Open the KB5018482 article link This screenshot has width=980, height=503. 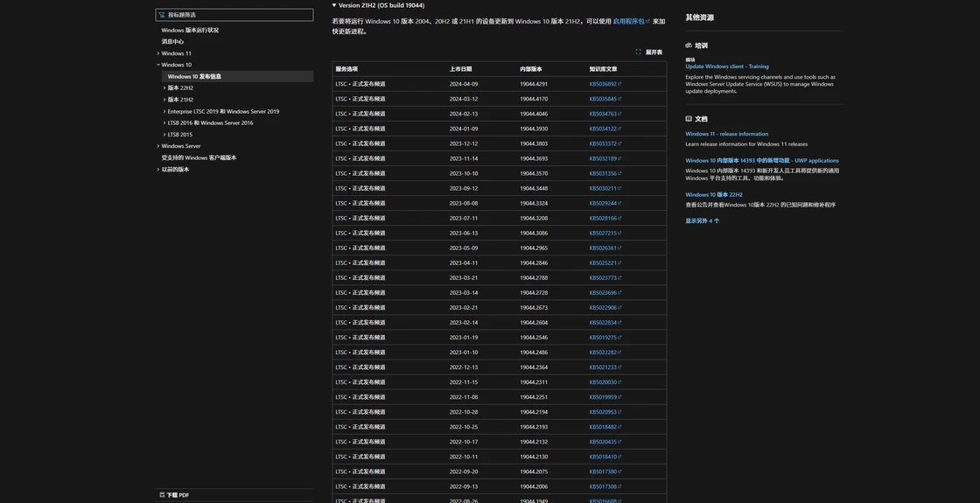pyautogui.click(x=605, y=427)
